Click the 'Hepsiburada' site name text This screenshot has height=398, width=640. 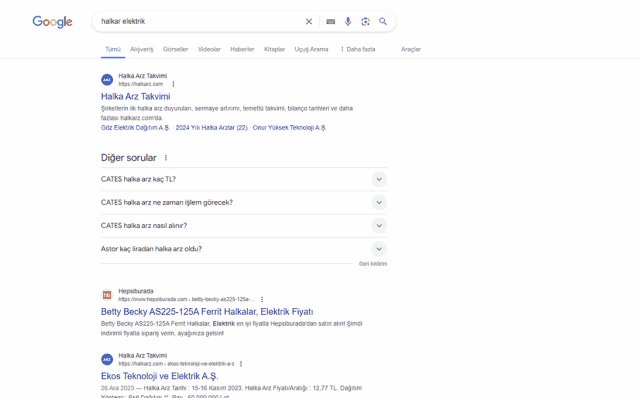point(136,291)
